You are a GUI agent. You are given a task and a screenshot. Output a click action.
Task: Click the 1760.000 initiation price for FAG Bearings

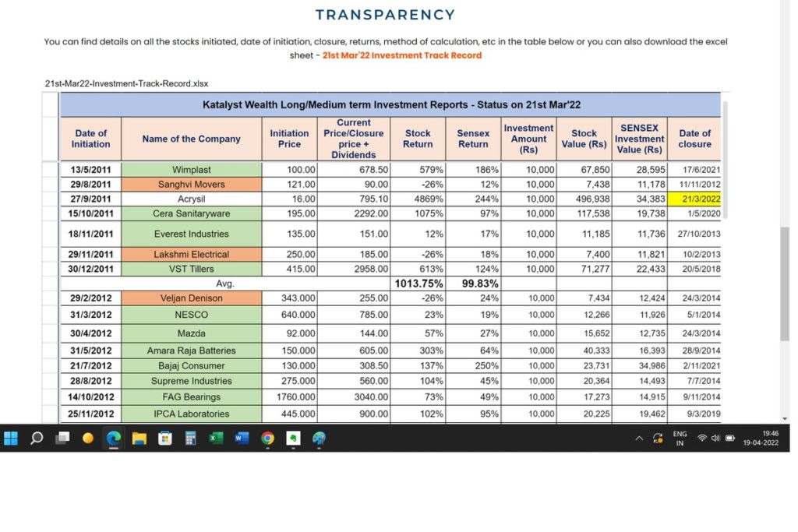pos(289,396)
